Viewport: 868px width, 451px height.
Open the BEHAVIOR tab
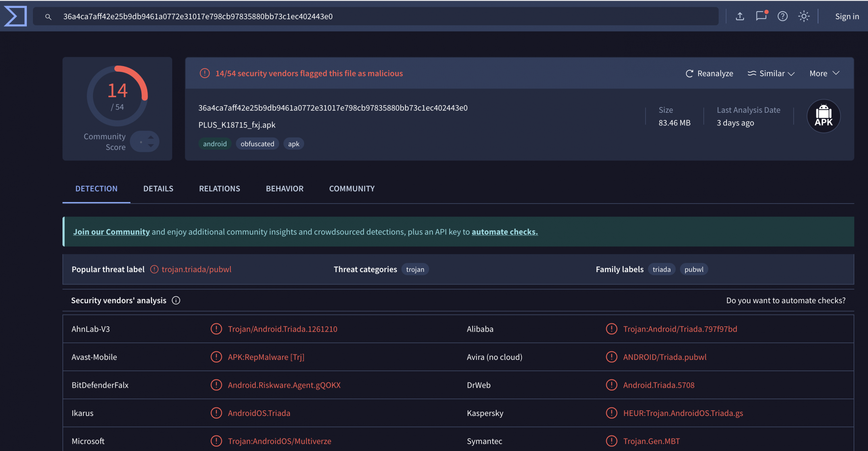coord(285,189)
